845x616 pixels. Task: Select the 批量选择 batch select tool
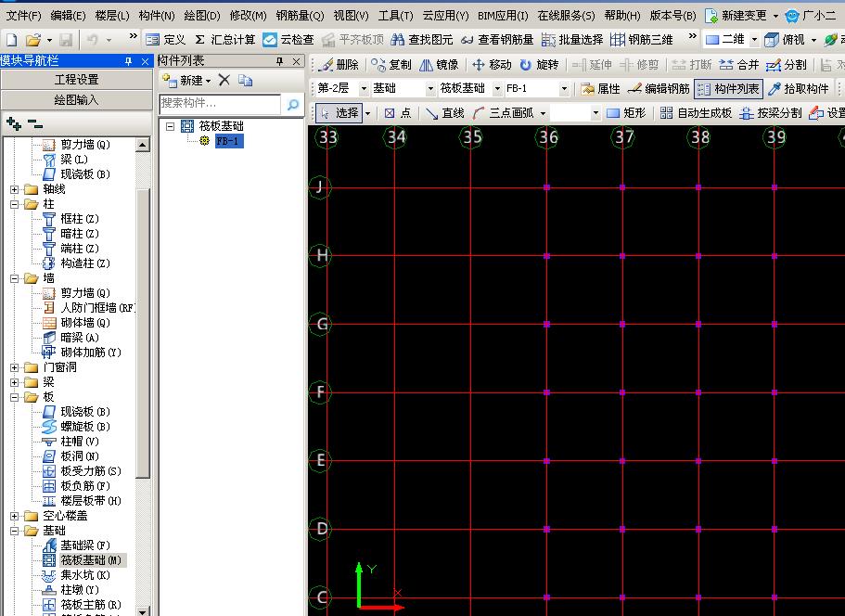point(572,39)
